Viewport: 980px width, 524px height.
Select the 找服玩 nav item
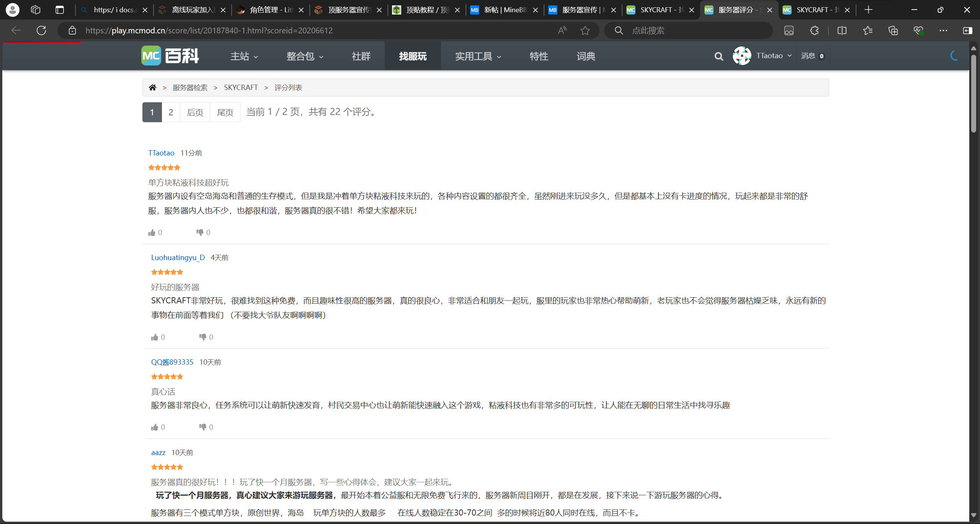click(413, 56)
